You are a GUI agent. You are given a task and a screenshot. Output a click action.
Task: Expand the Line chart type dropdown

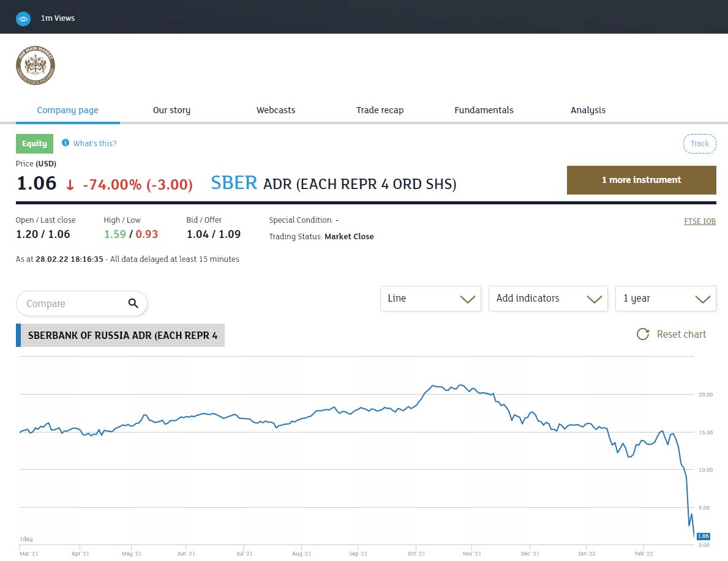coord(430,299)
